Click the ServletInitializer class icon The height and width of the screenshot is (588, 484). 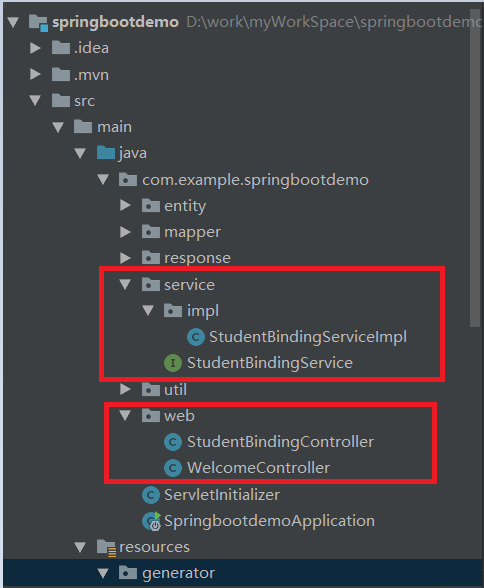point(151,495)
